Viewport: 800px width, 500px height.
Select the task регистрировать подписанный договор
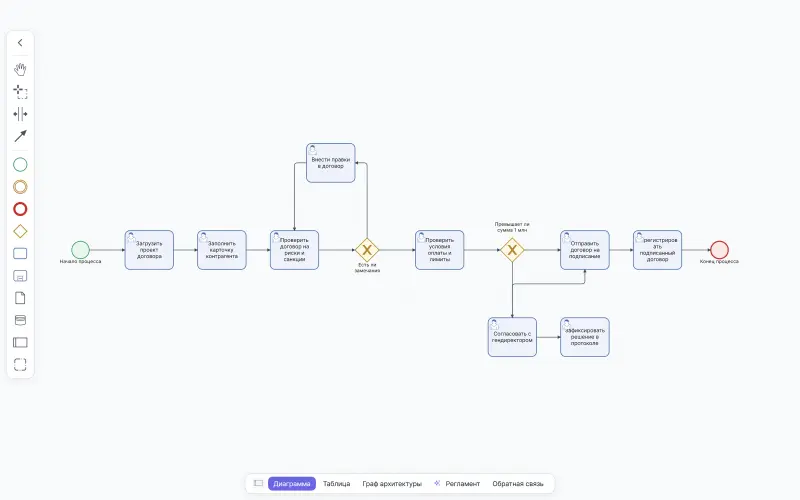pyautogui.click(x=657, y=250)
